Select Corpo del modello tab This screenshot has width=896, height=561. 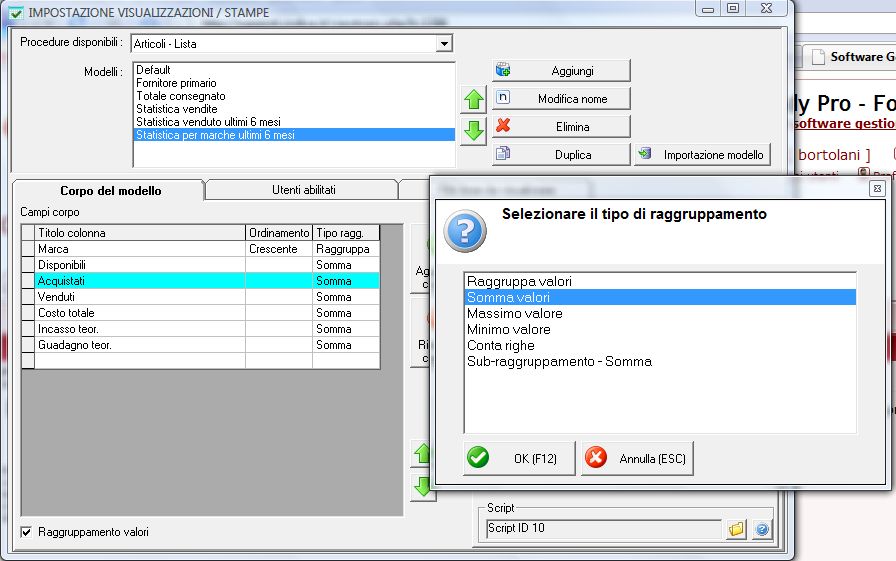click(x=110, y=191)
